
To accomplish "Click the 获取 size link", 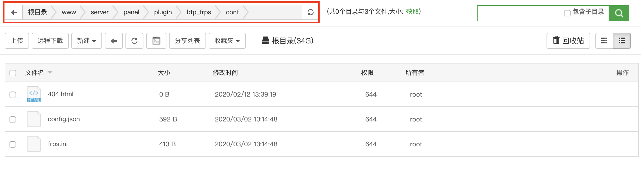I will click(412, 12).
